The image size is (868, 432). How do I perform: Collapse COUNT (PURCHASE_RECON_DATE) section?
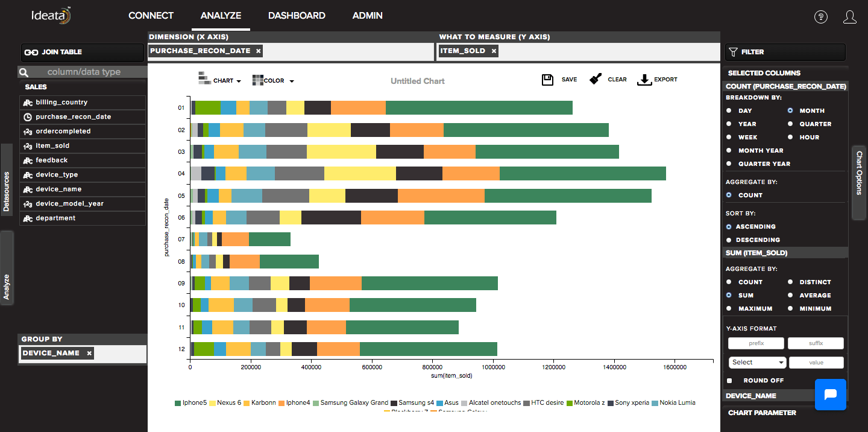click(x=785, y=87)
